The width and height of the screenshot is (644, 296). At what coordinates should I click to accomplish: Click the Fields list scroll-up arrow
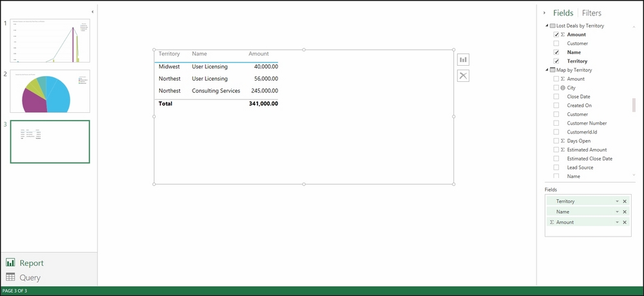point(633,26)
